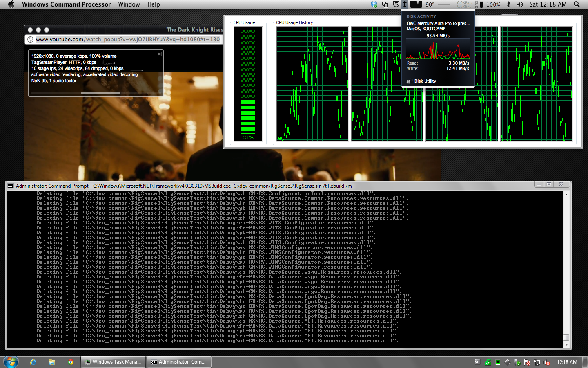Screen dimensions: 588x368
Task: Click the CPU Usage 33% meter
Action: point(248,84)
